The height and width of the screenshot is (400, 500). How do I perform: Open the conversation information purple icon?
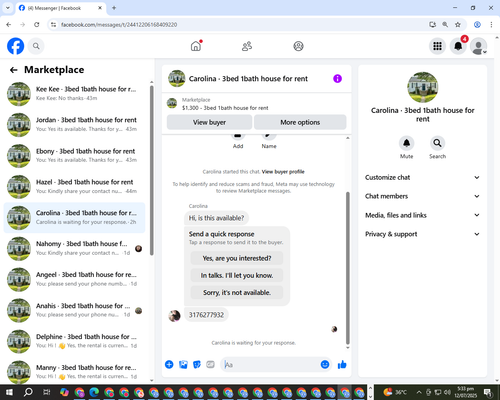click(x=337, y=79)
